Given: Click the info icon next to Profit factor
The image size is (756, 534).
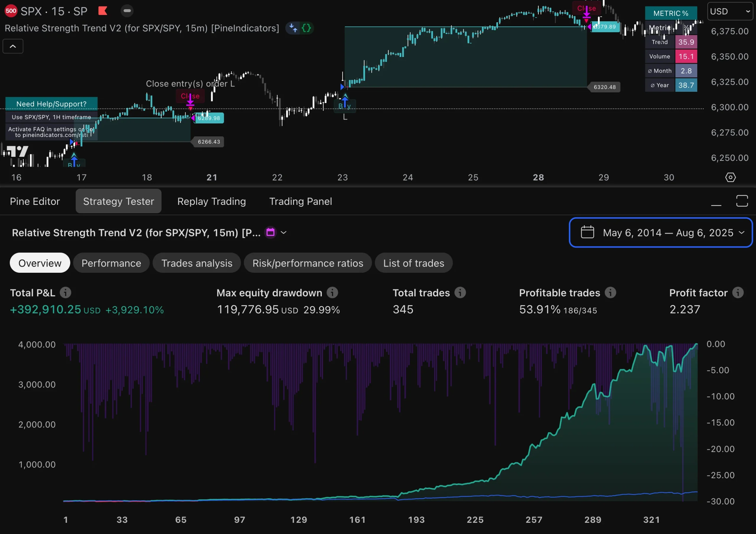Looking at the screenshot, I should tap(738, 293).
